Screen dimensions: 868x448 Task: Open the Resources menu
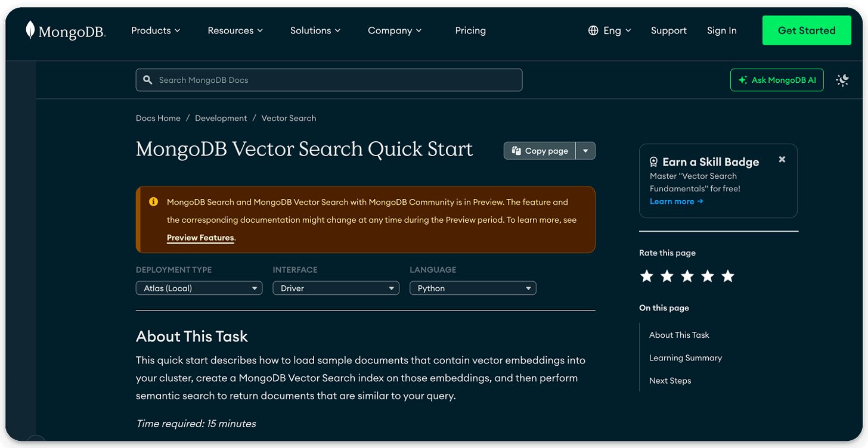click(235, 30)
